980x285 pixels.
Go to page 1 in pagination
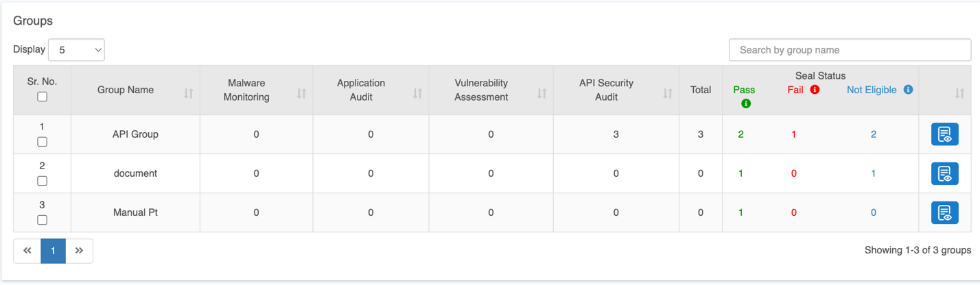[x=53, y=251]
